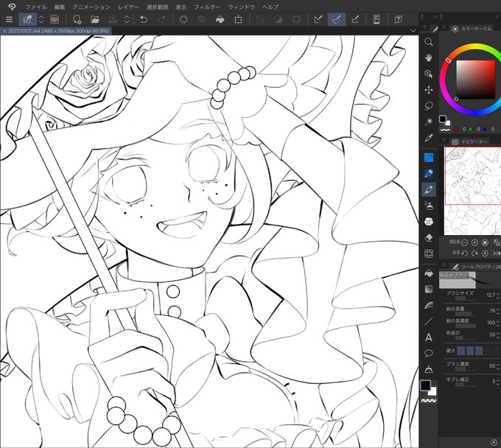Select the Contour line paint tool
Screen dimensions: 501x448
click(429, 305)
